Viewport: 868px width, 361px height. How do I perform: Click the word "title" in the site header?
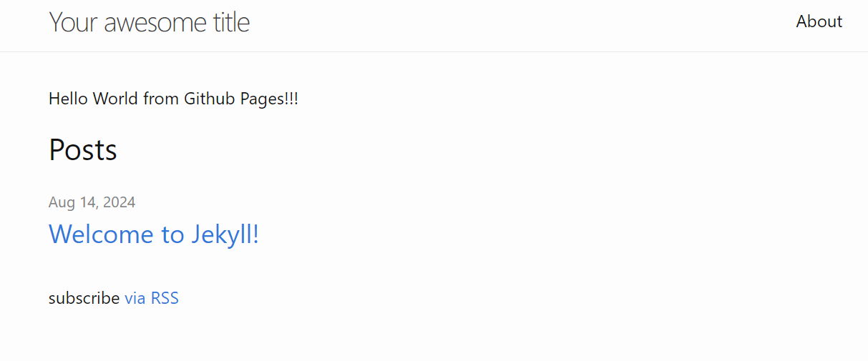click(x=231, y=22)
